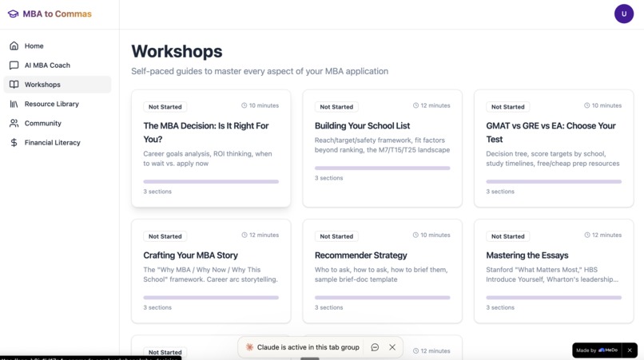Click Career goals analysis description text
This screenshot has height=360, width=644.
click(208, 159)
